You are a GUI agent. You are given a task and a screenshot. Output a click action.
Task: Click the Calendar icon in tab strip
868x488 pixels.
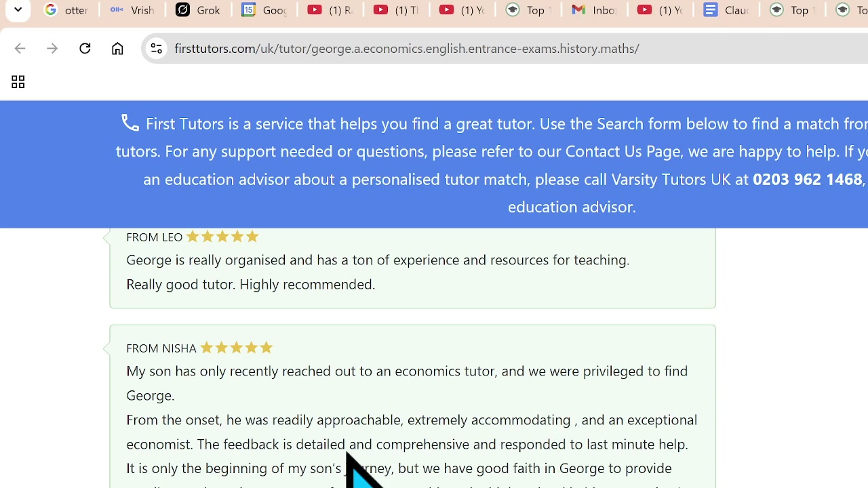(248, 10)
